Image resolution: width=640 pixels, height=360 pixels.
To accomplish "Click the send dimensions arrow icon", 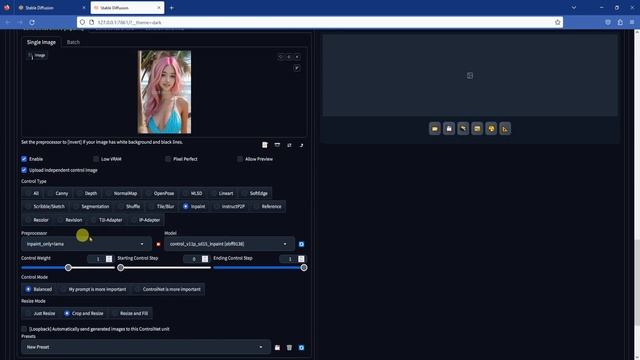I will [x=301, y=145].
